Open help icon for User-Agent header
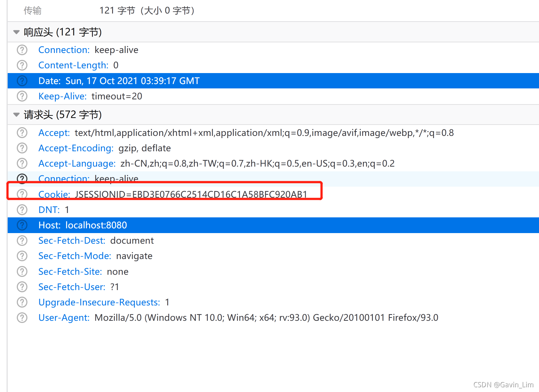The width and height of the screenshot is (539, 392). click(22, 317)
